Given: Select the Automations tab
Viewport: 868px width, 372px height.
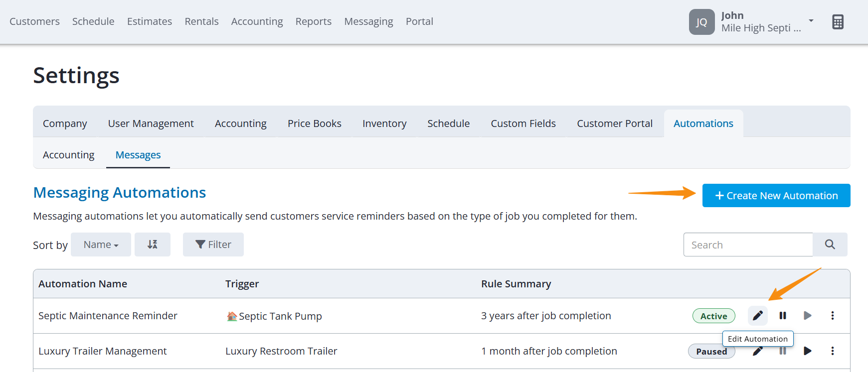Looking at the screenshot, I should (703, 124).
